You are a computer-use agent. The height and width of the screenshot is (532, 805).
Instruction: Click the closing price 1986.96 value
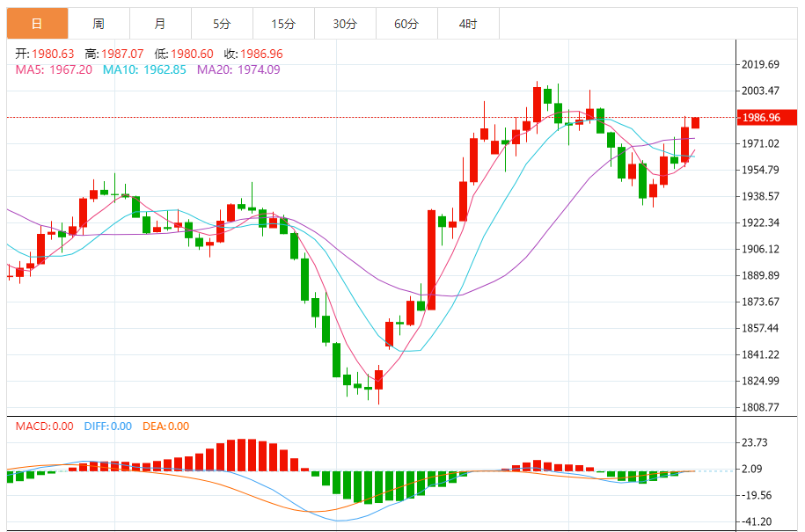[261, 54]
